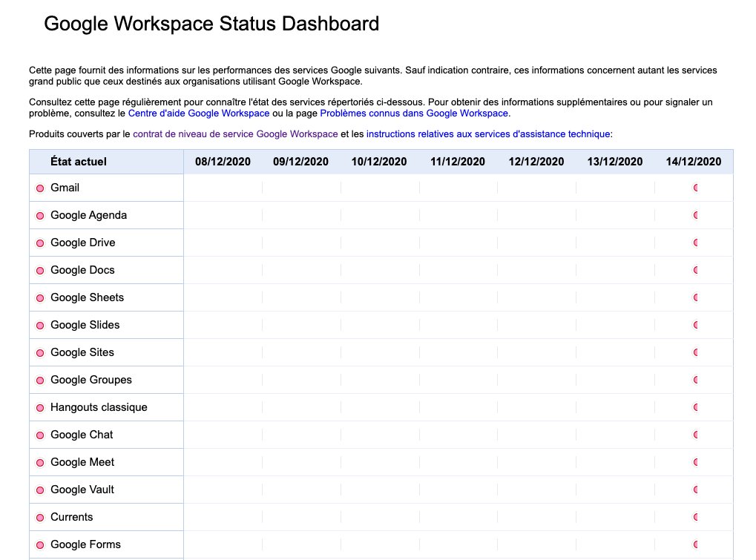Open Gmail's 14/12/2020 outage marker
Viewport: 756px width, 560px height.
[695, 188]
